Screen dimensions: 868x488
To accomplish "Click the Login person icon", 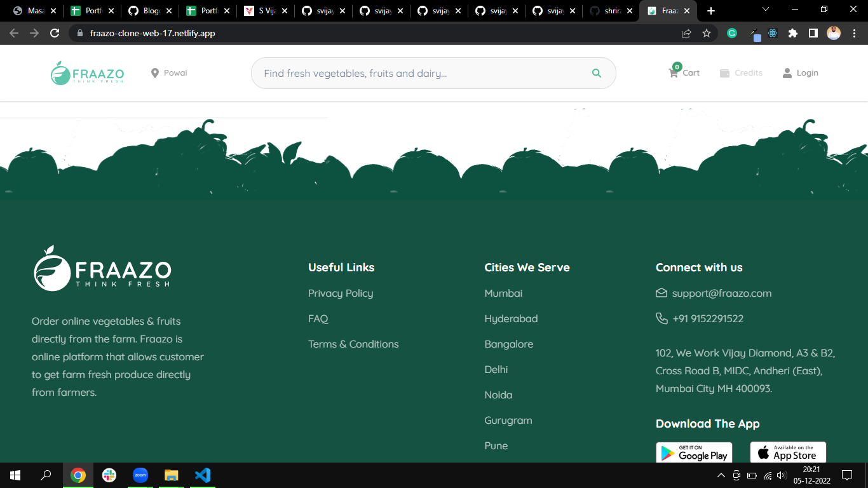I will 787,72.
